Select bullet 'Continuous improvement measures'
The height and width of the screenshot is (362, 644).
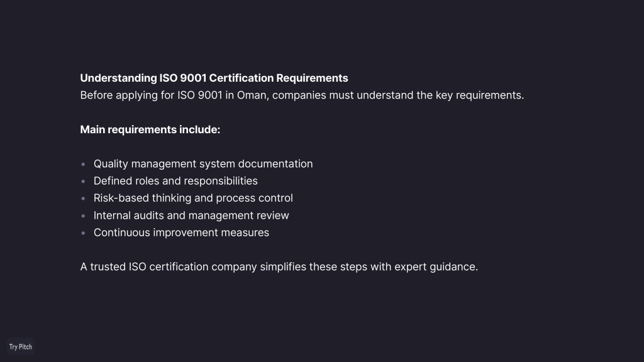pos(181,233)
